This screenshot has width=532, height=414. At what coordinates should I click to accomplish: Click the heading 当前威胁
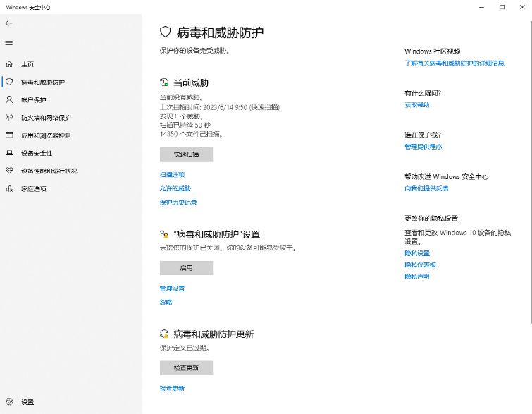click(x=191, y=83)
